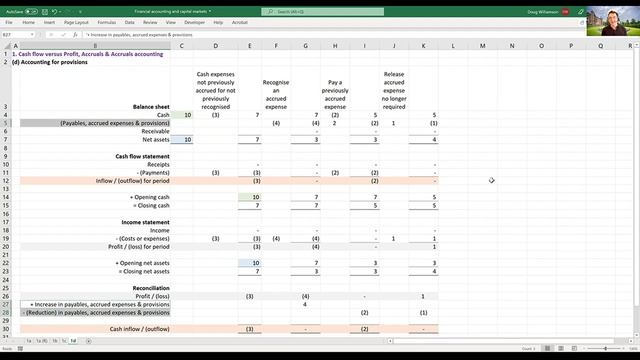
Task: Select column L header
Action: tap(453, 46)
